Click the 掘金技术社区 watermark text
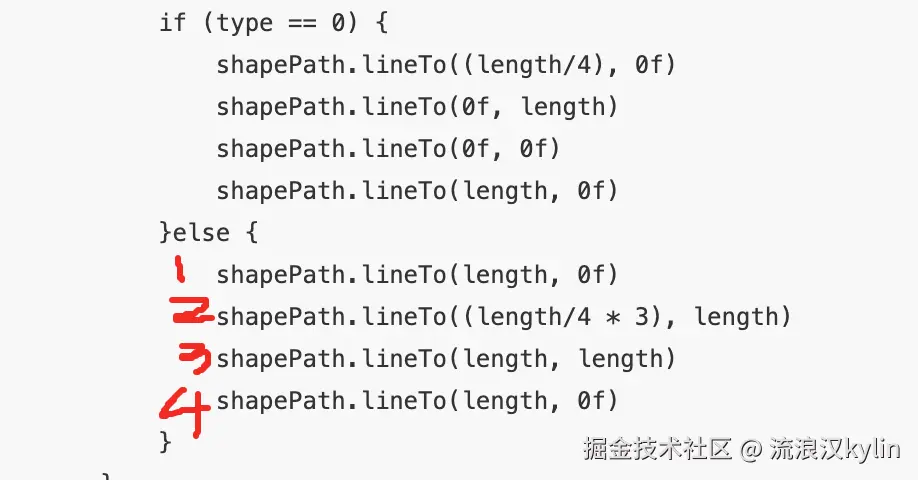 (x=657, y=449)
